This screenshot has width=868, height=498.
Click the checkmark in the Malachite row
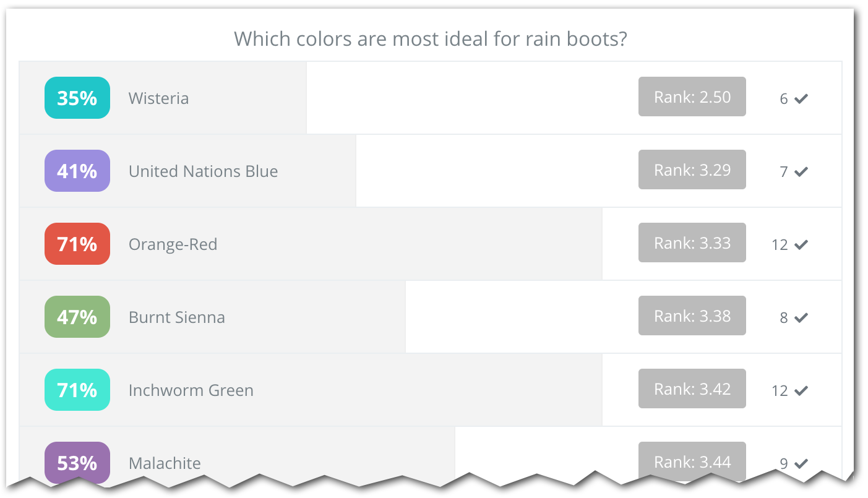(801, 463)
